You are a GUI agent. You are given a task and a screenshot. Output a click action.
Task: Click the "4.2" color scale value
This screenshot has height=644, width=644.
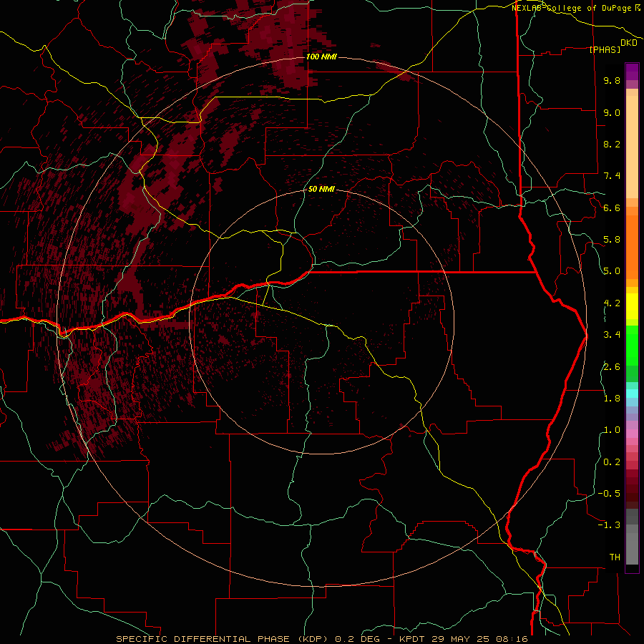tap(612, 303)
